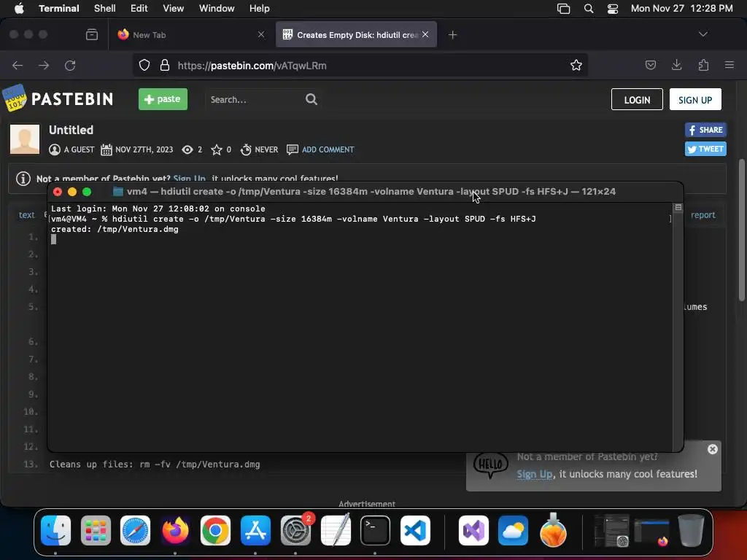Click the Sign Up link in info banner

189,179
